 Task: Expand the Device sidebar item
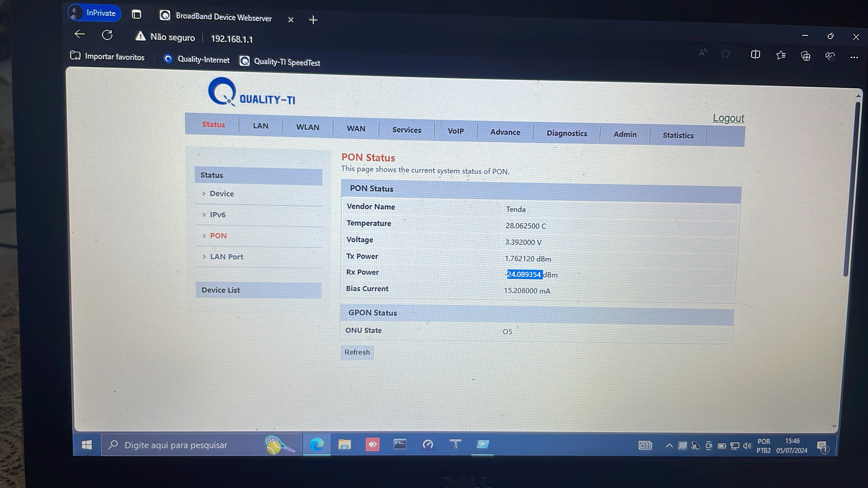coord(221,194)
